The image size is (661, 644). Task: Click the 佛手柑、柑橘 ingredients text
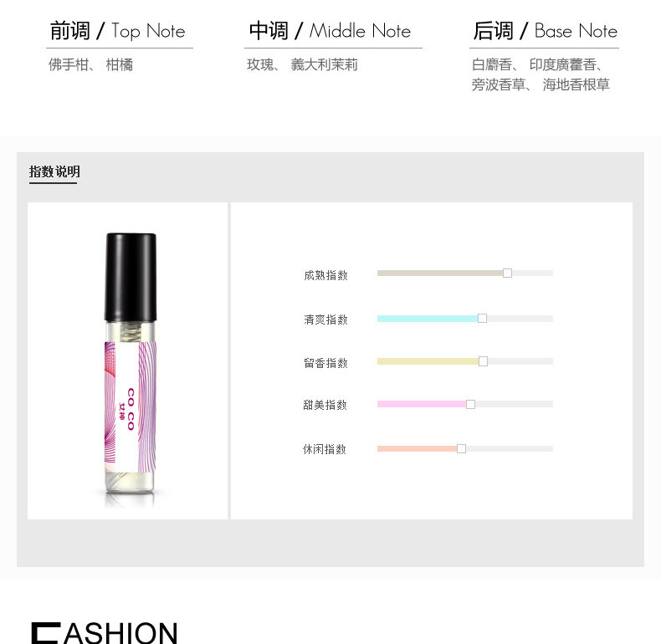tap(90, 64)
